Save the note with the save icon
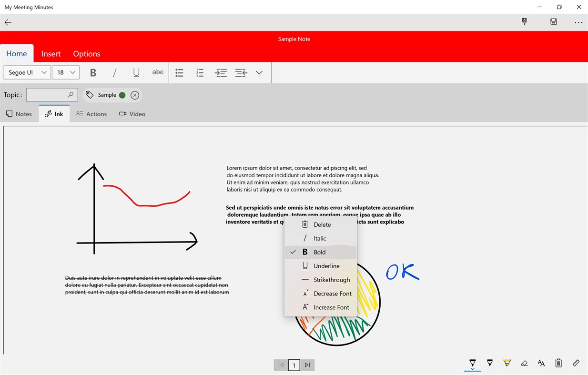Viewport: 588px width, 375px height. 553,22
